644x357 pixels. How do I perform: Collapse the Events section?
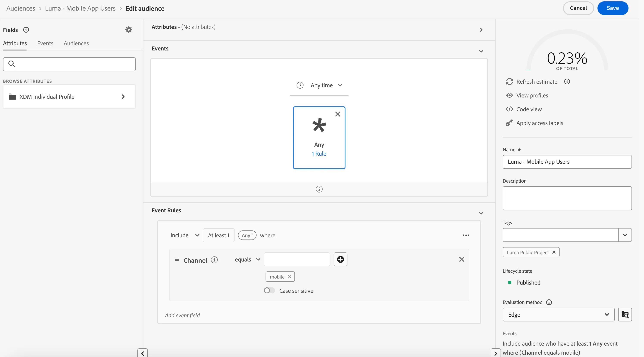tap(481, 51)
